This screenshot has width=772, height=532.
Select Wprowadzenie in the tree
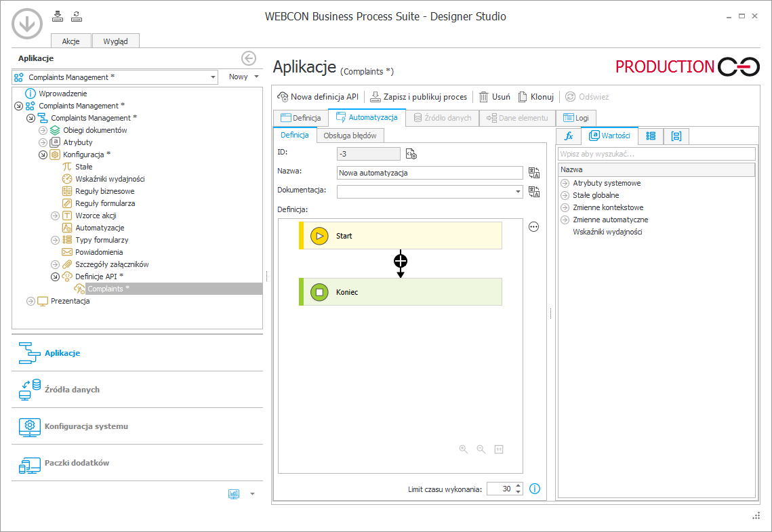pos(62,94)
